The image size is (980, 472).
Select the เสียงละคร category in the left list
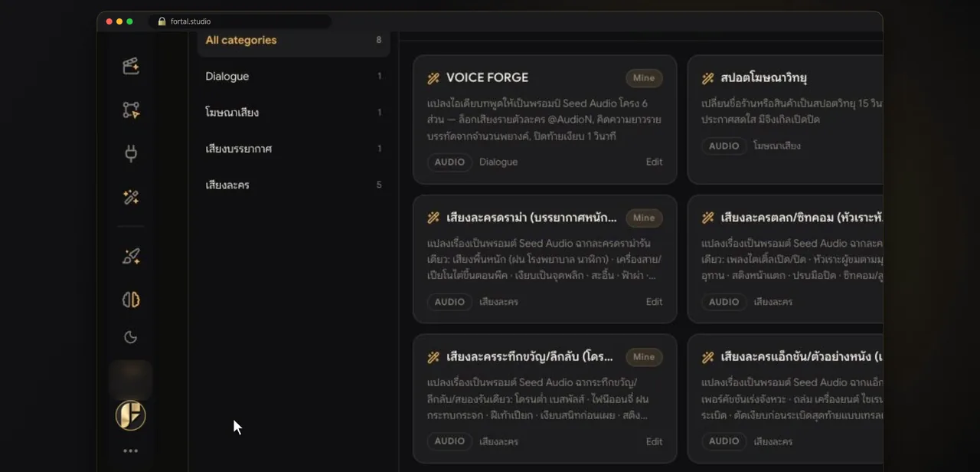coord(294,185)
